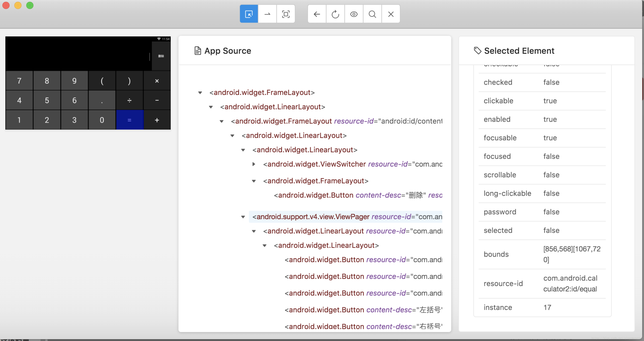Tap the multiply × calculator key
Image resolution: width=644 pixels, height=341 pixels.
(157, 81)
